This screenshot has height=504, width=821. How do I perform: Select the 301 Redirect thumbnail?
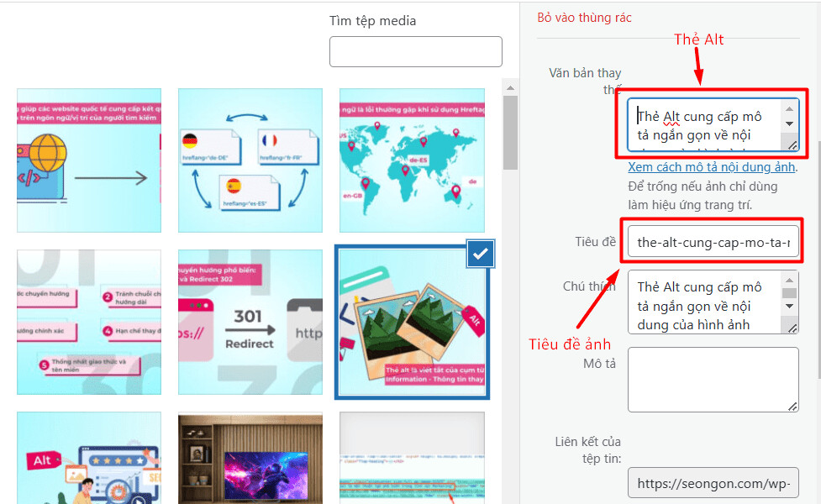click(x=250, y=322)
